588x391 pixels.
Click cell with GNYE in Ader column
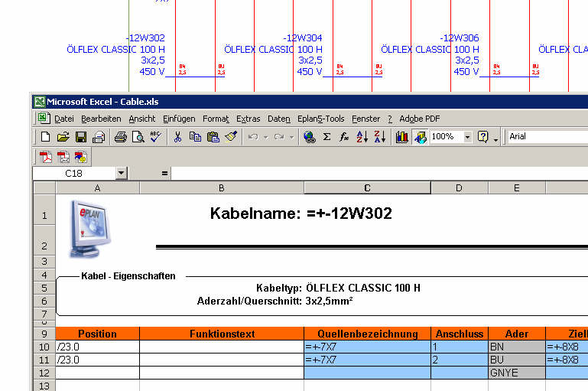517,373
